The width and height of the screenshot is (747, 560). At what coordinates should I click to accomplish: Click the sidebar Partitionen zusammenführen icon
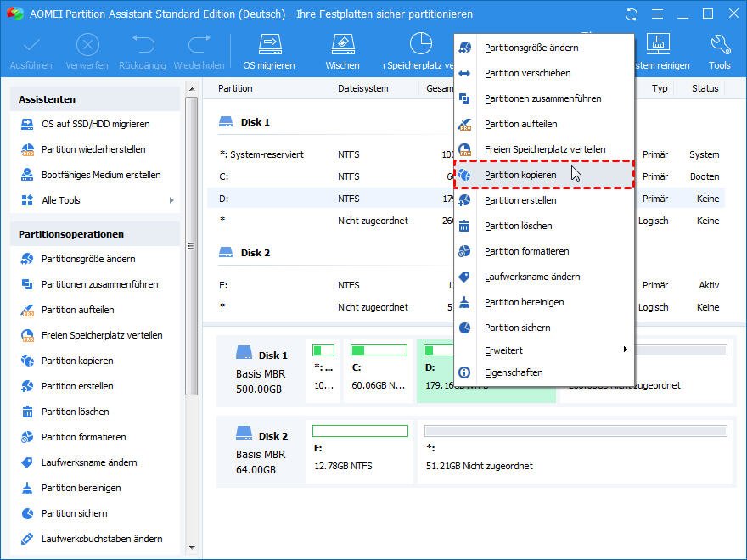(x=27, y=284)
